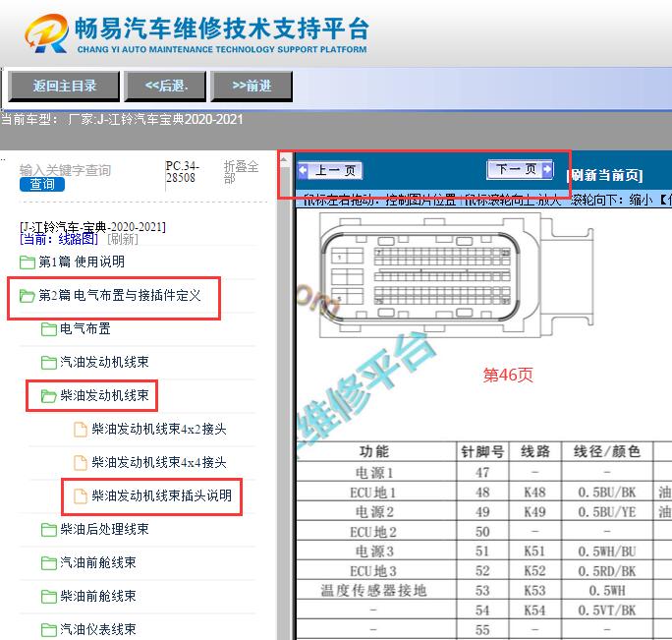Click right arrow icon on 下一页
The width and height of the screenshot is (672, 640).
coord(547,169)
